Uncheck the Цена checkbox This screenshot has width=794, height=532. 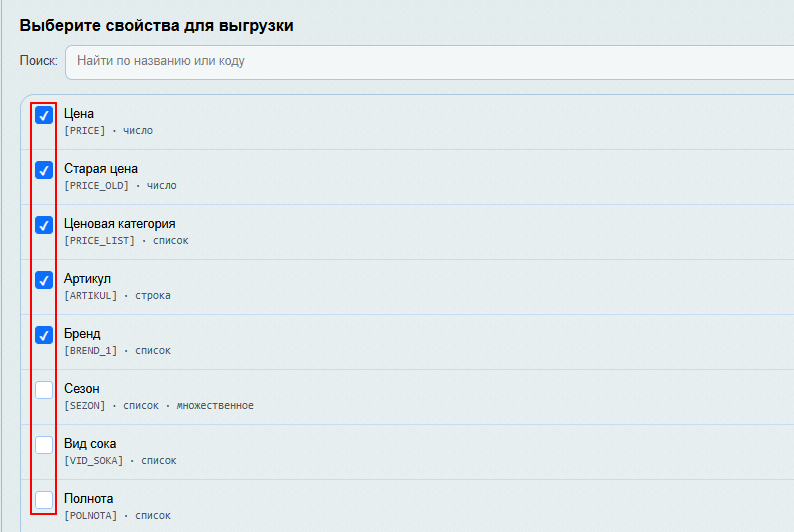(x=44, y=116)
